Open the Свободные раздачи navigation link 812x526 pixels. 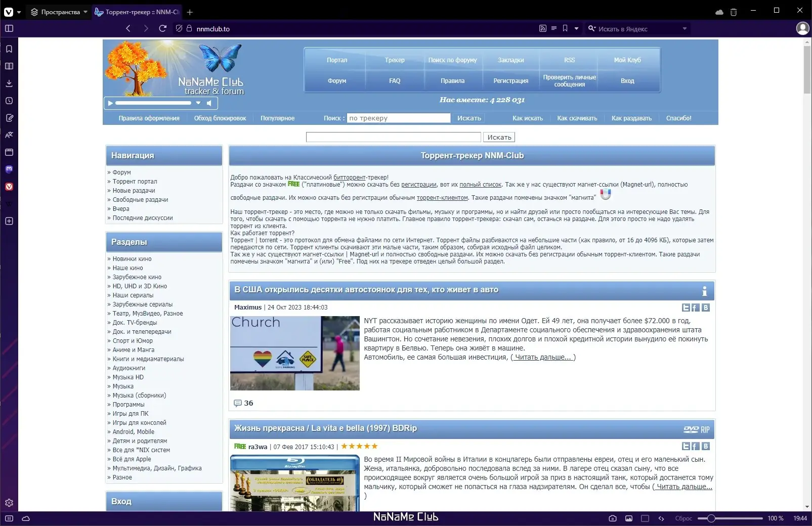(x=140, y=200)
